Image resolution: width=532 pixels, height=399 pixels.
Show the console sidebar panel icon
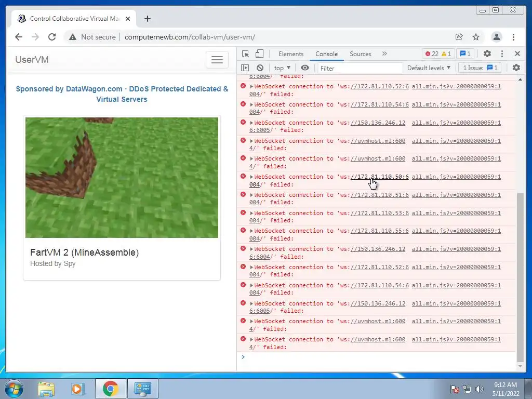[x=245, y=68]
